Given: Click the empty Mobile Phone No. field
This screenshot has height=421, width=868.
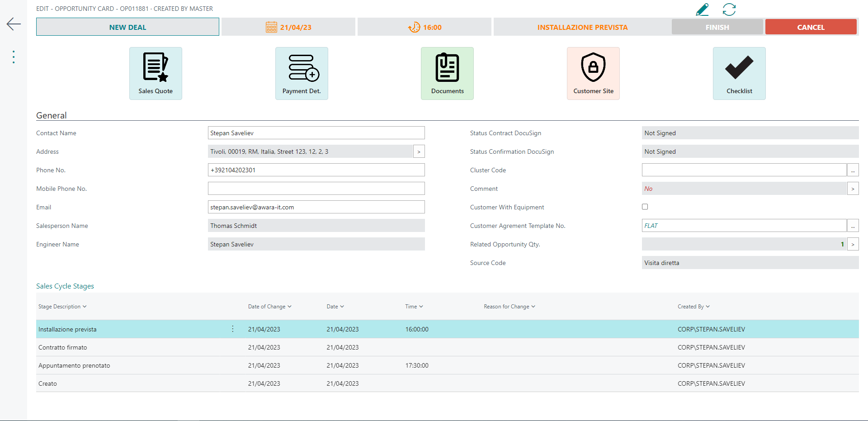Looking at the screenshot, I should point(316,189).
